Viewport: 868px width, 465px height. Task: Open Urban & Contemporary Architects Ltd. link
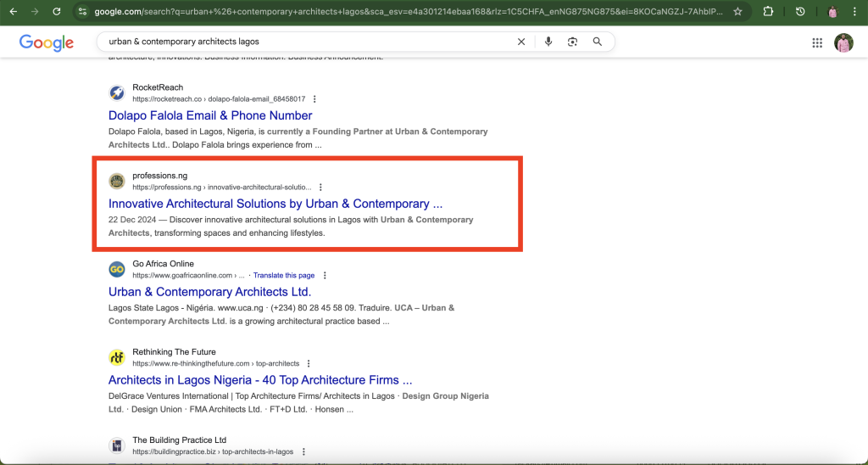[210, 292]
